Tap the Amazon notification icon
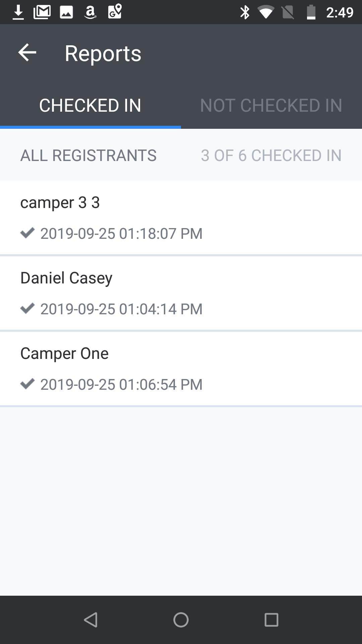The height and width of the screenshot is (644, 362). 90,12
